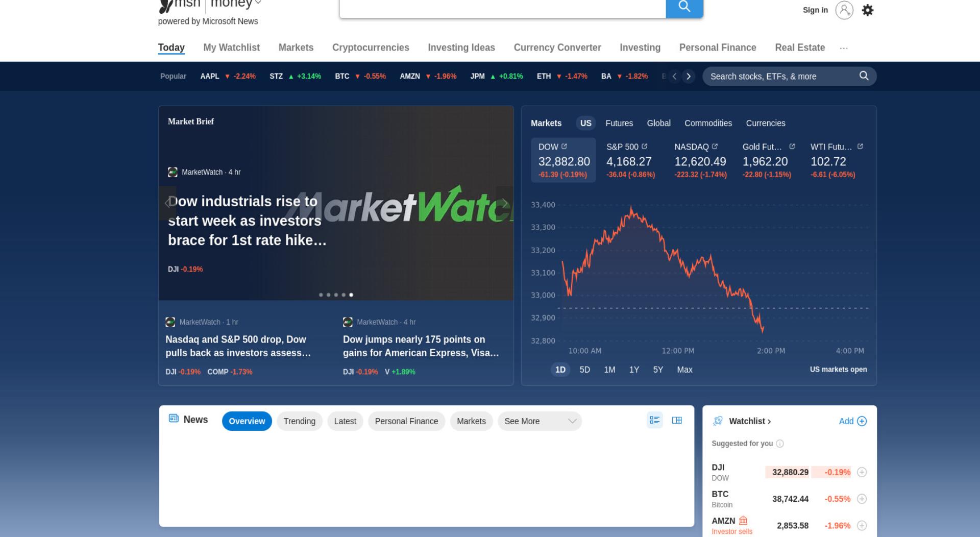
Task: Switch markets panel to Currencies tab
Action: tap(766, 123)
